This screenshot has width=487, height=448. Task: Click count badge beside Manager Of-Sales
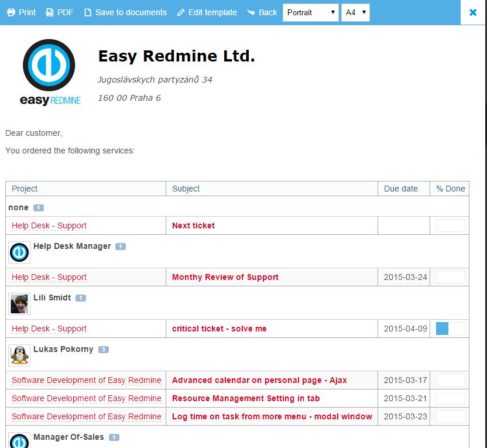(x=114, y=437)
